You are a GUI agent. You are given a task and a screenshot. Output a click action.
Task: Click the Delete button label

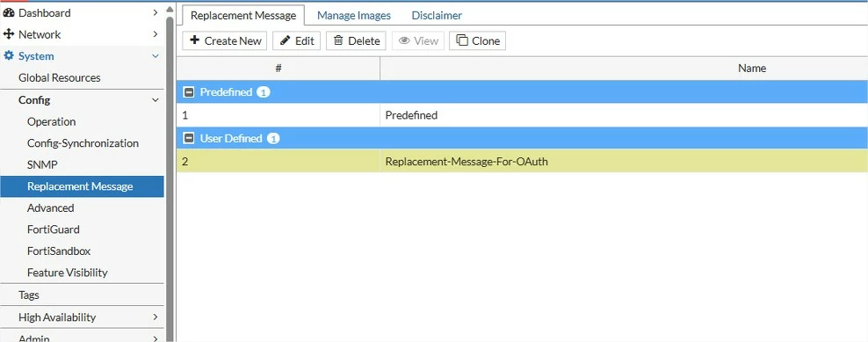(364, 40)
